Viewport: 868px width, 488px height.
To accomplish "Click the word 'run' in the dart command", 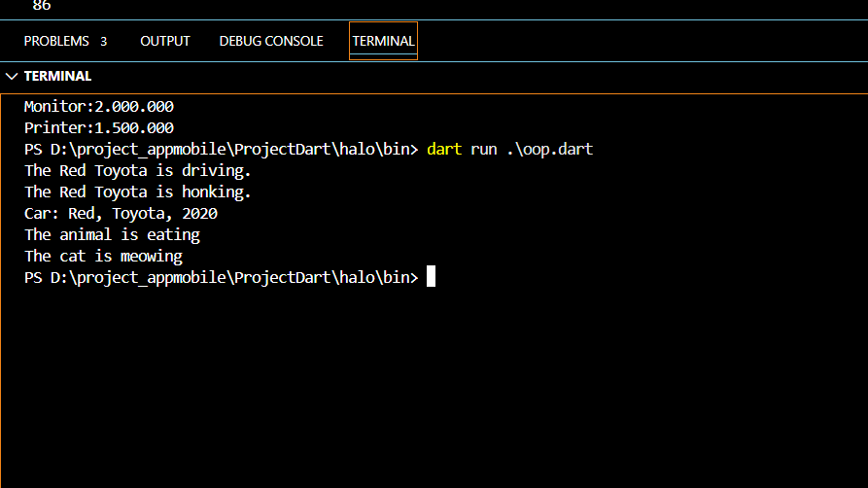I will [483, 150].
